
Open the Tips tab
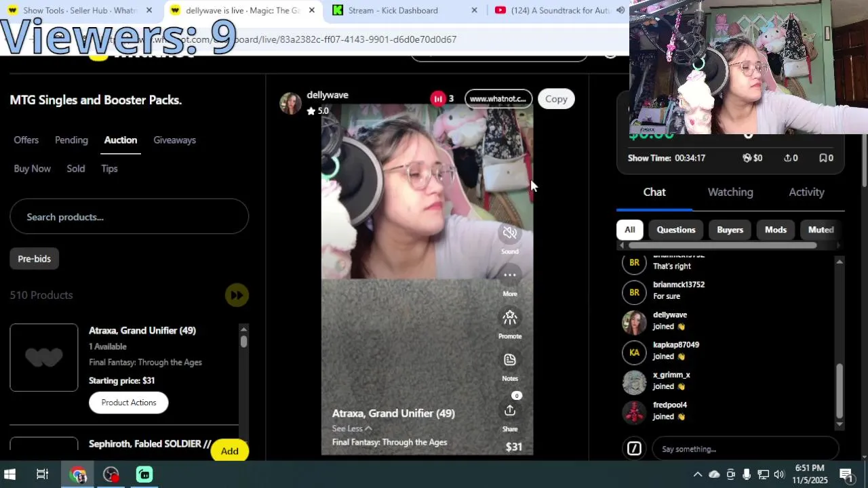point(109,169)
